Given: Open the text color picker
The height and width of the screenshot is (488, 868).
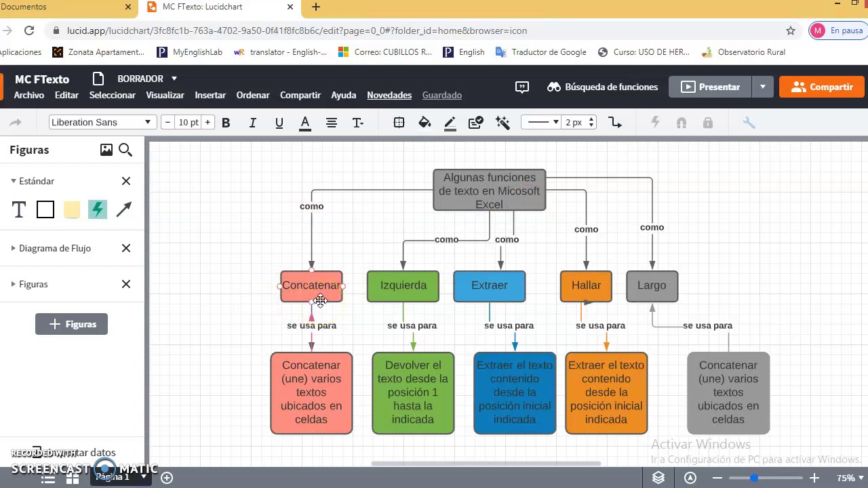Looking at the screenshot, I should tap(305, 123).
